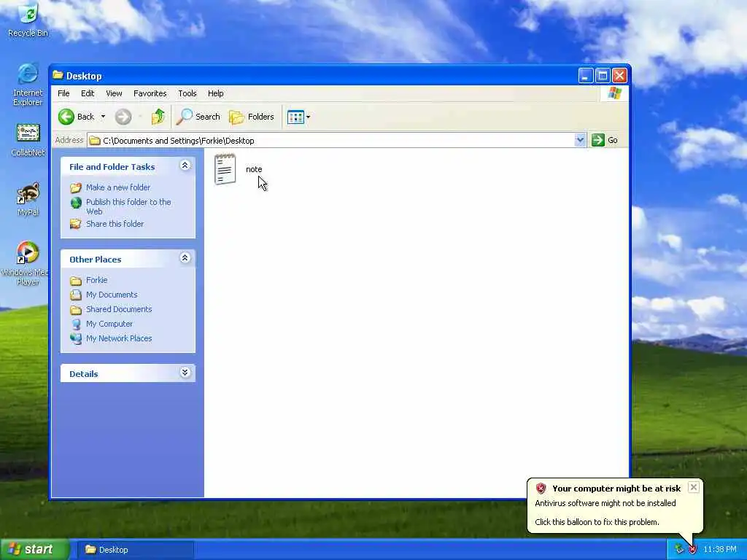Toggle the Folders tree pane
This screenshot has width=747, height=560.
(252, 117)
